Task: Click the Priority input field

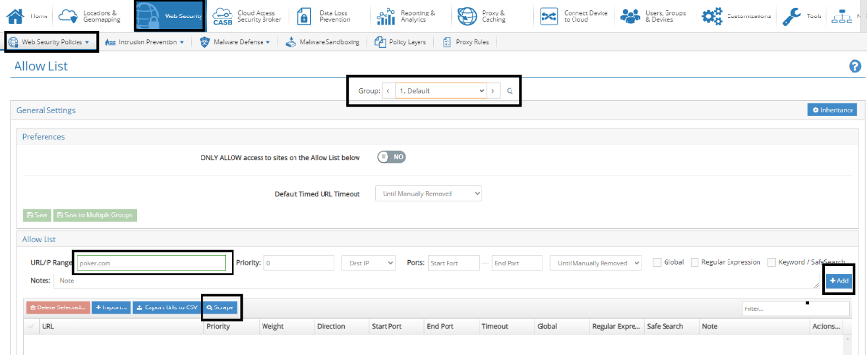Action: point(299,263)
